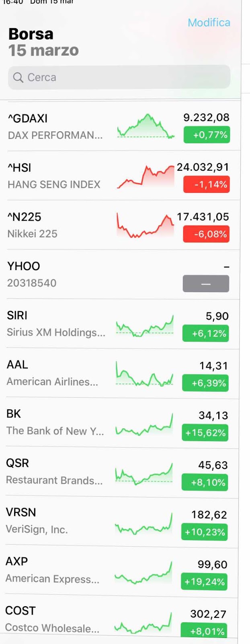
Task: Open the Nikkei 225 sparkline chart
Action: (x=145, y=226)
